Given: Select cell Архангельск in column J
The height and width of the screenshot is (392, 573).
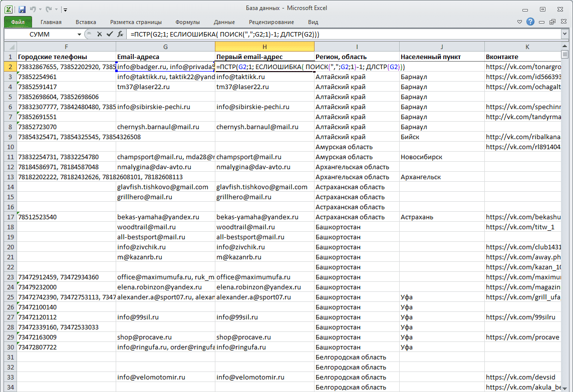Looking at the screenshot, I should pos(442,177).
